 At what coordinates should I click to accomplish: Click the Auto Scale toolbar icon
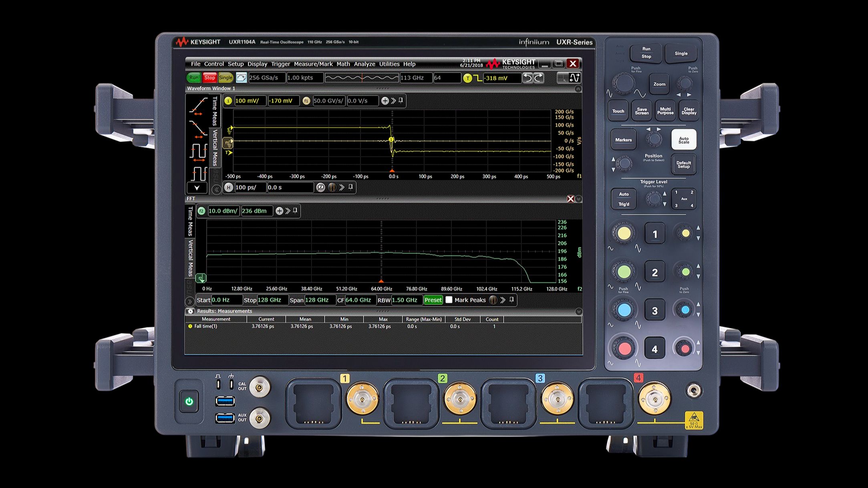(574, 78)
